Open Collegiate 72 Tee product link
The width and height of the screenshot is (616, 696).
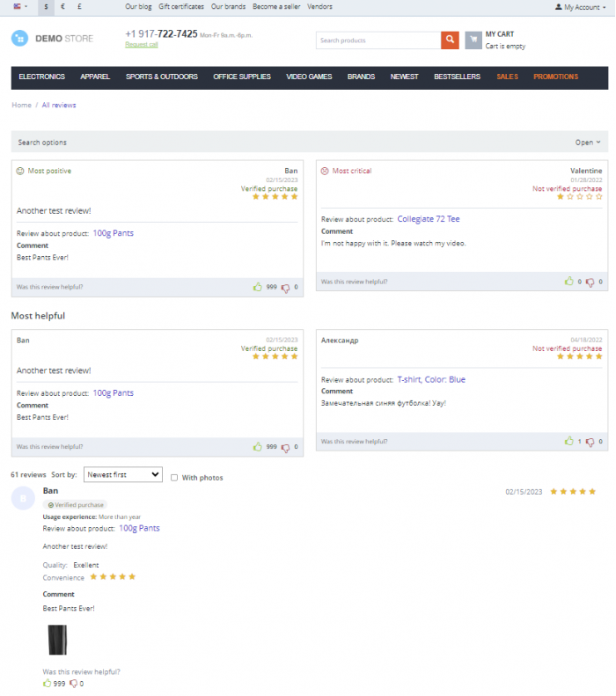click(x=429, y=219)
